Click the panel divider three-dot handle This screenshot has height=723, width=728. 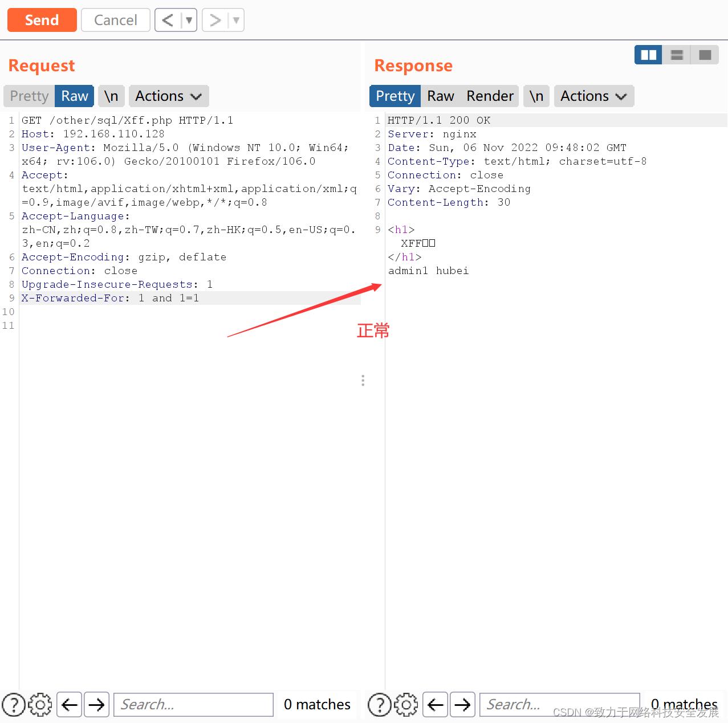[363, 381]
